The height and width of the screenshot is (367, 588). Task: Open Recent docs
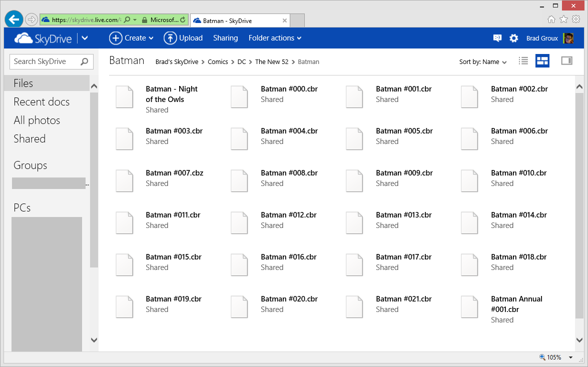pyautogui.click(x=42, y=101)
